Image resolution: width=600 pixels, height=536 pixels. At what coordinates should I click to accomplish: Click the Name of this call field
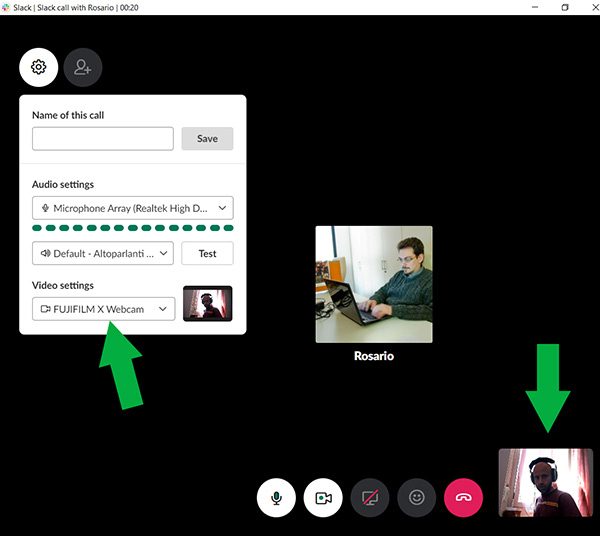point(103,138)
